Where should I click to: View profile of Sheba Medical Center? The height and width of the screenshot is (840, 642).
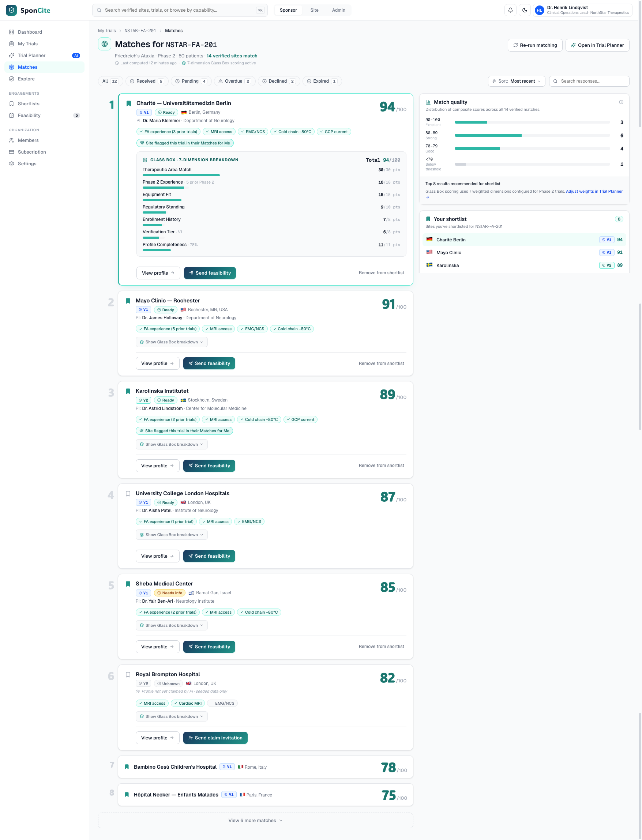[x=157, y=647]
